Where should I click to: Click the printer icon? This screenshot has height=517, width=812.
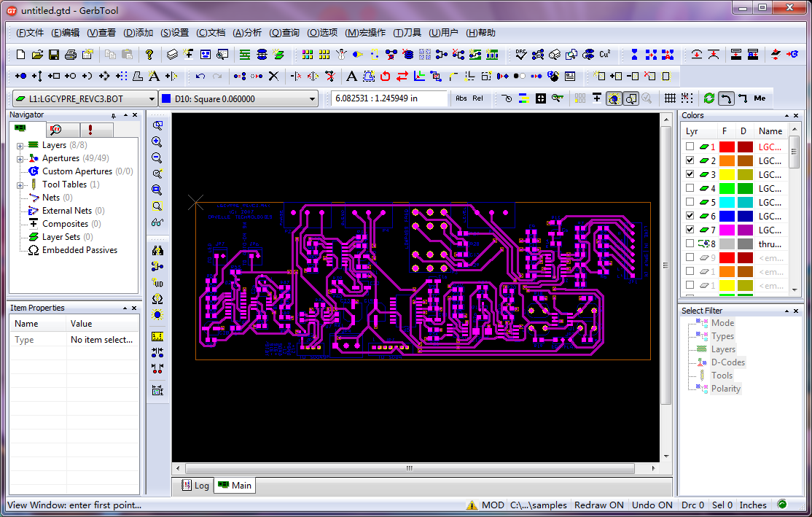coord(71,55)
